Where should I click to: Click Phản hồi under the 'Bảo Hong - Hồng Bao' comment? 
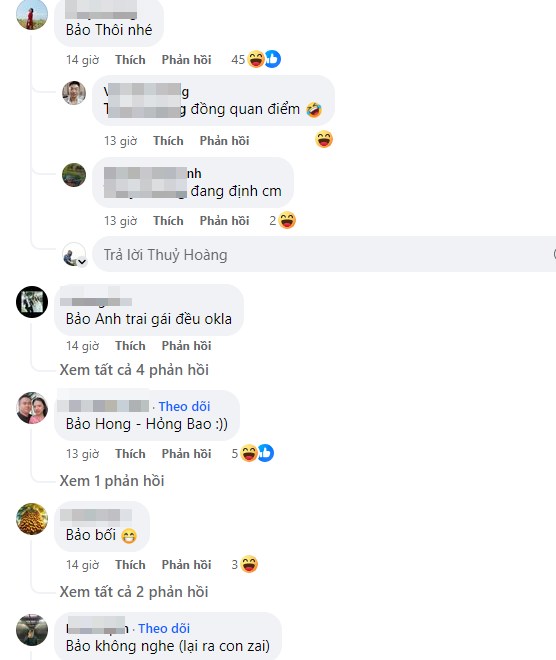click(x=186, y=454)
